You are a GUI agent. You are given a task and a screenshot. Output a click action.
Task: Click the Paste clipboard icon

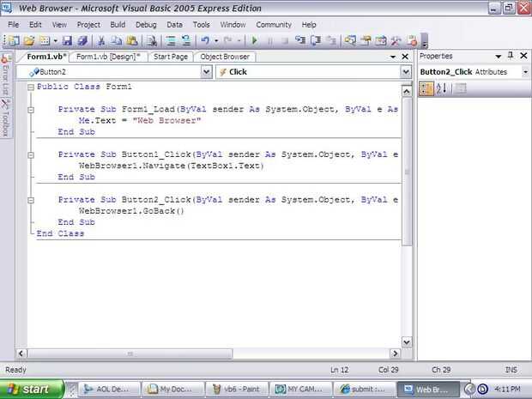[132, 40]
